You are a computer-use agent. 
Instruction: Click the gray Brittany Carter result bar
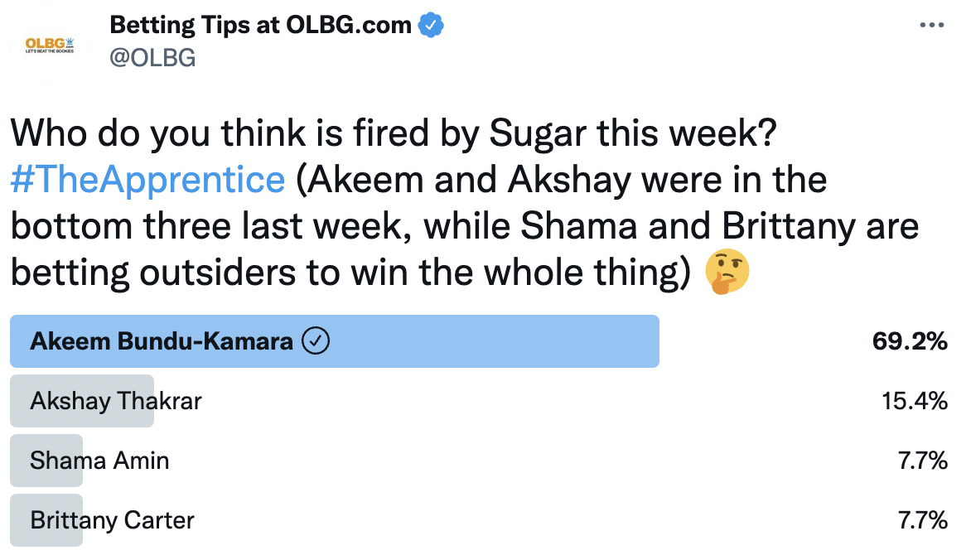[x=46, y=520]
